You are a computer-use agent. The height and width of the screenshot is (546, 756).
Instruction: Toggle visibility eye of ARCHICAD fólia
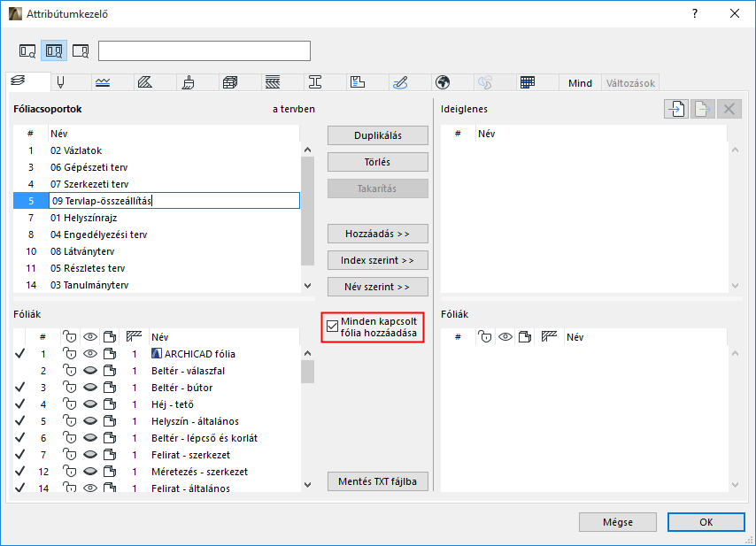coord(90,354)
